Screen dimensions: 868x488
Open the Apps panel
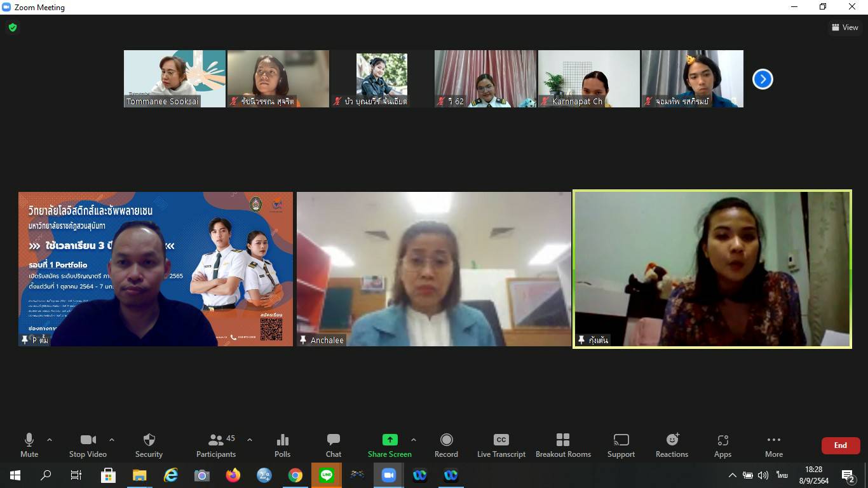coord(722,445)
